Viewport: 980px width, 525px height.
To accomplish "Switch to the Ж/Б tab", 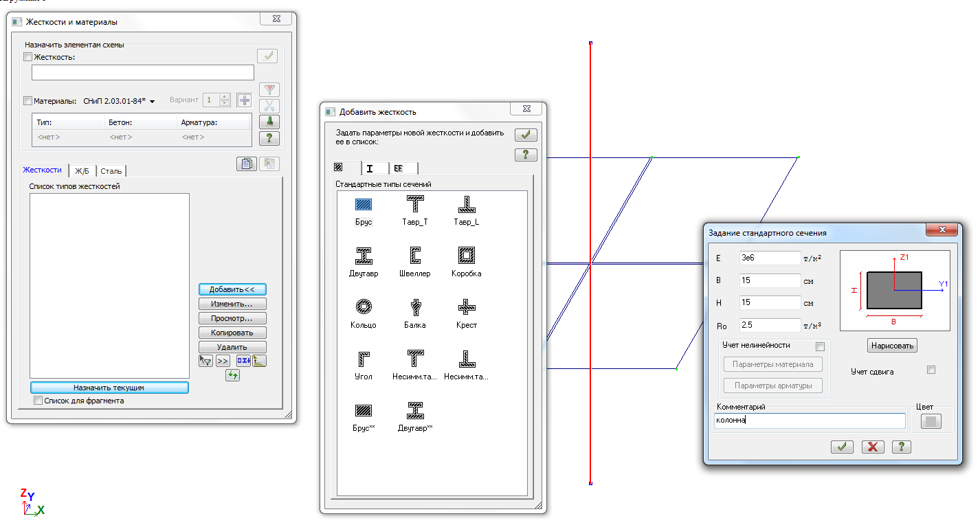I will point(83,171).
